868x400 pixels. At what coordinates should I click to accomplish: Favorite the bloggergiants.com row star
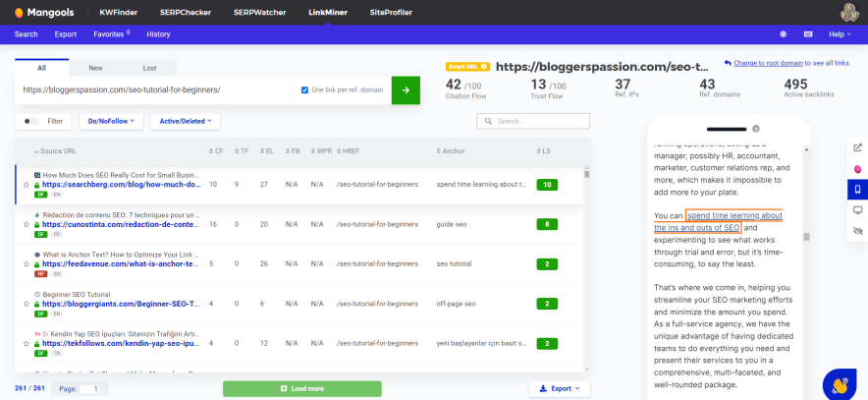[x=26, y=304]
